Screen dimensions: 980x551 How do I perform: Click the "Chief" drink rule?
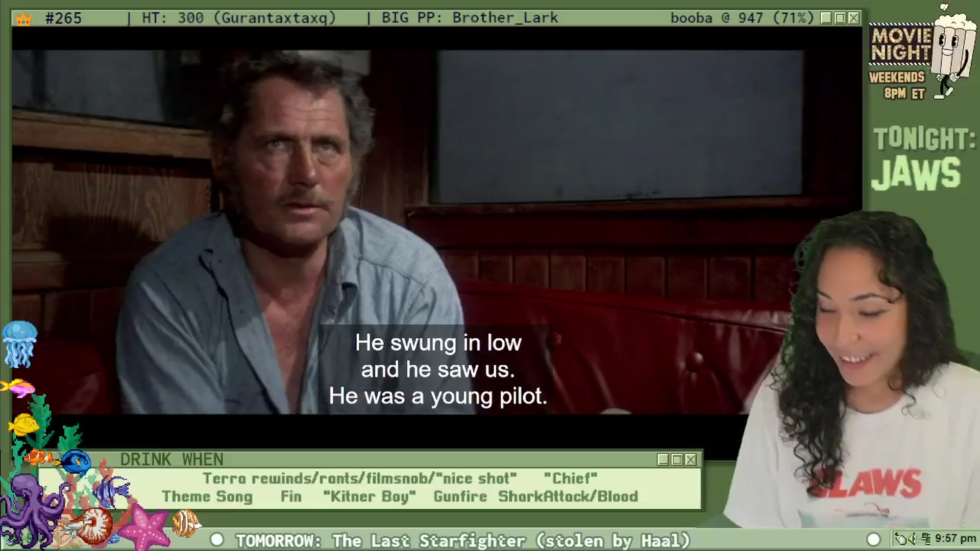(570, 479)
